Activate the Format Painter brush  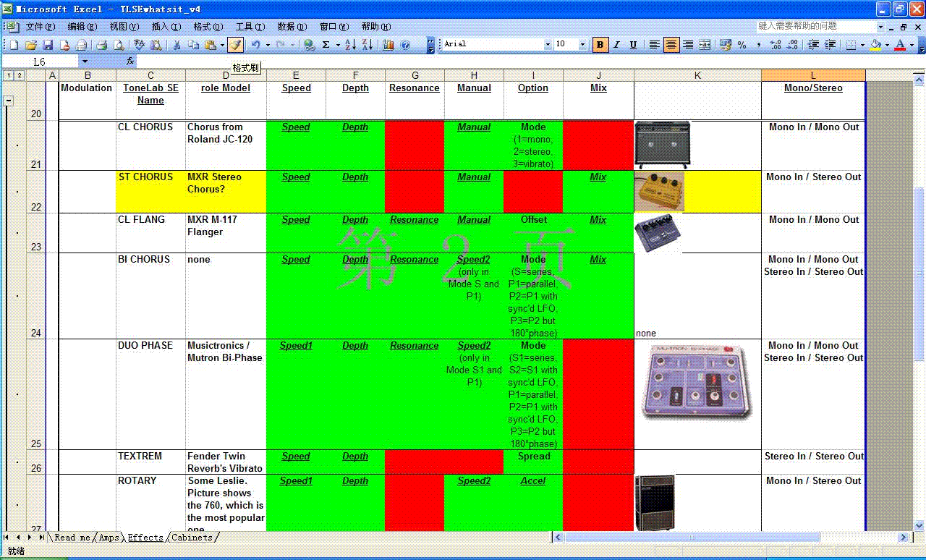point(235,45)
